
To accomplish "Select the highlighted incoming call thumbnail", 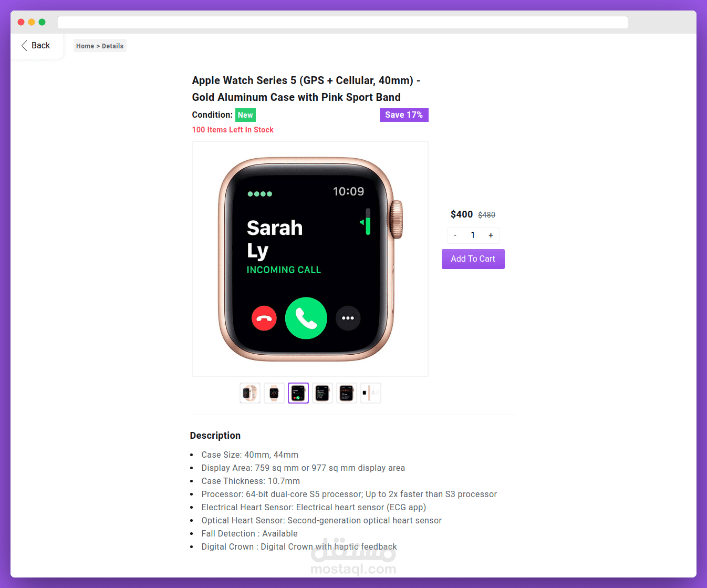I will (298, 393).
